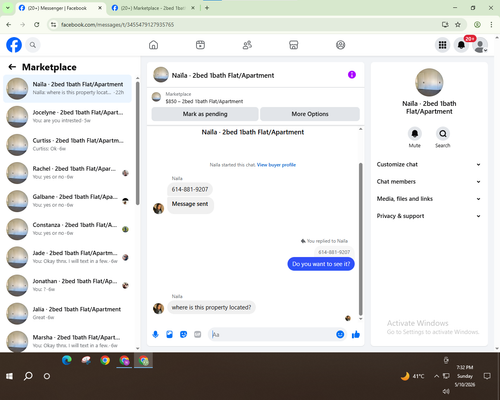Open Marsha conversation in chat list

(x=68, y=341)
